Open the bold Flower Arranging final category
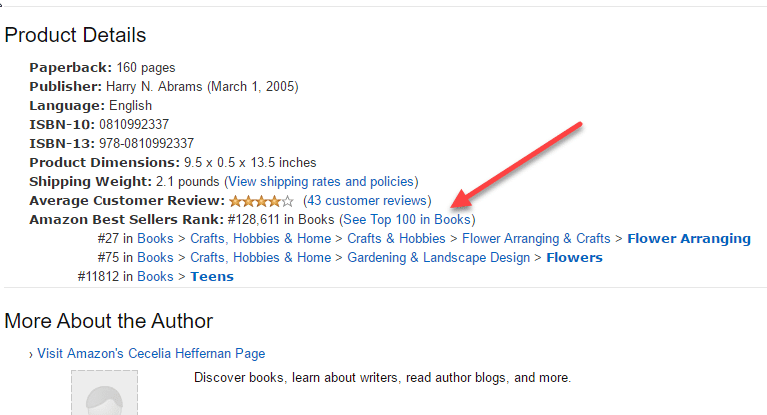This screenshot has height=415, width=767. pyautogui.click(x=689, y=238)
